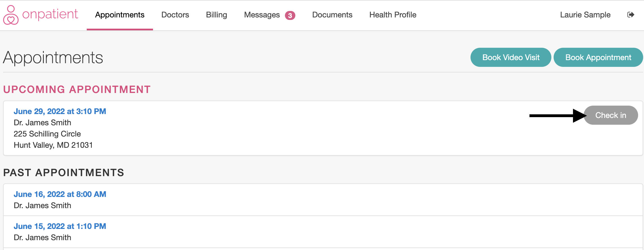Click the onpatient logo

(41, 15)
